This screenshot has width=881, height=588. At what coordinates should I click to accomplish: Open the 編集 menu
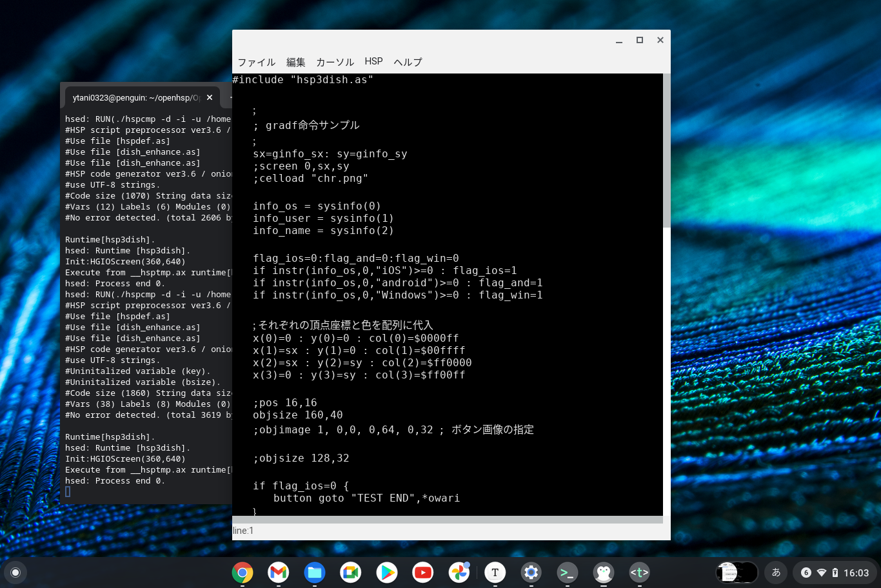pyautogui.click(x=296, y=62)
